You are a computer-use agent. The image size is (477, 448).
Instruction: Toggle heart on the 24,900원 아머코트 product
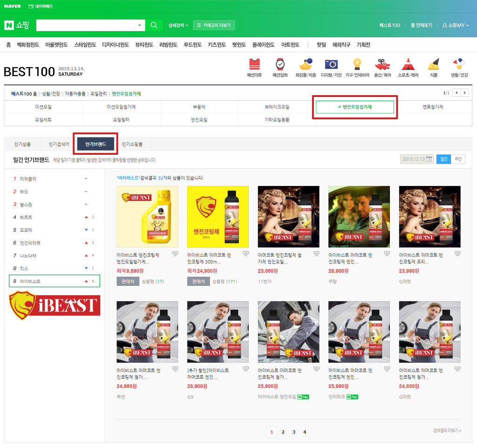click(246, 254)
